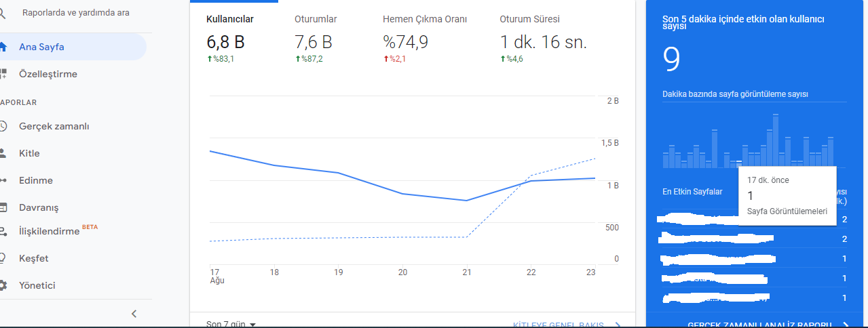
Task: Click the Yönetici gear icon
Action: click(x=3, y=285)
